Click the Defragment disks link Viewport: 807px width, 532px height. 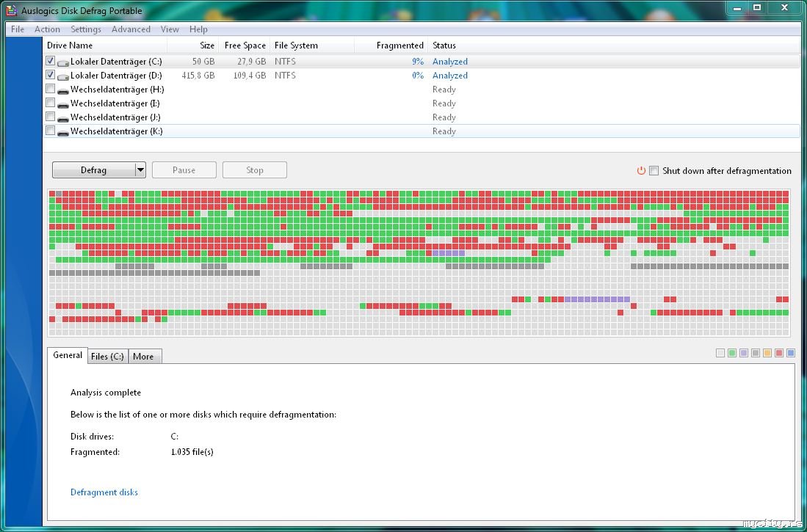(x=104, y=492)
